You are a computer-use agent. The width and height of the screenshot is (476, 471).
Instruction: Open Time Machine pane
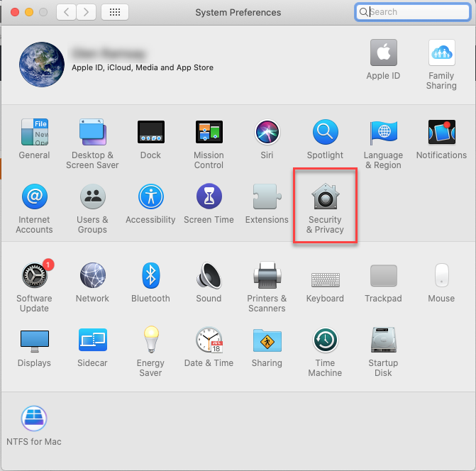pos(325,351)
